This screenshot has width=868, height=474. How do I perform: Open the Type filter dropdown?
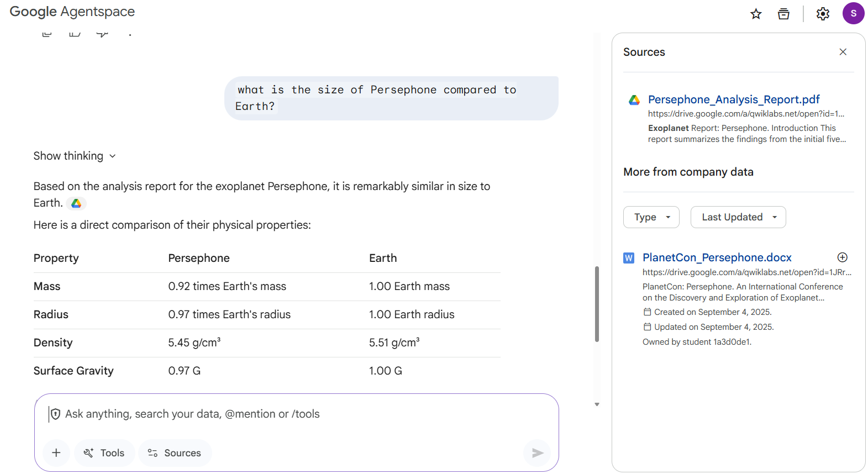(x=651, y=217)
